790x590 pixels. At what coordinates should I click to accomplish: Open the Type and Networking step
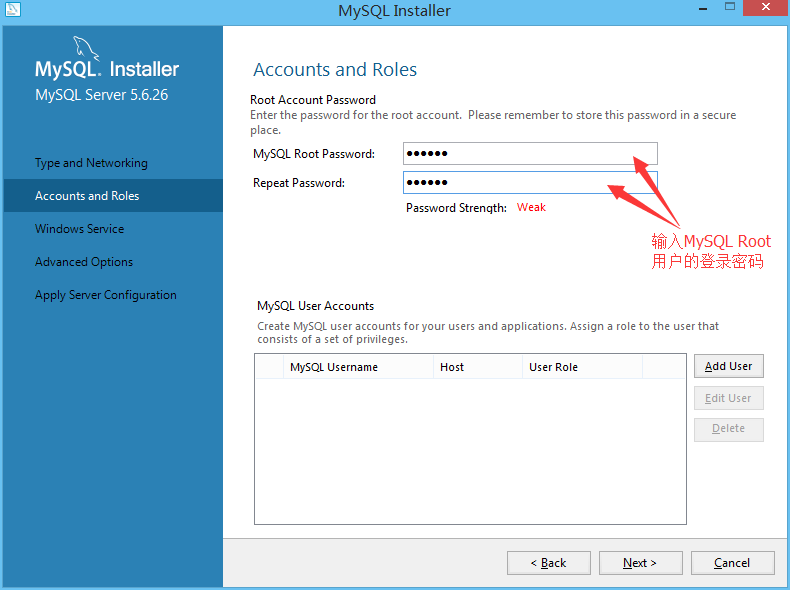pyautogui.click(x=91, y=163)
